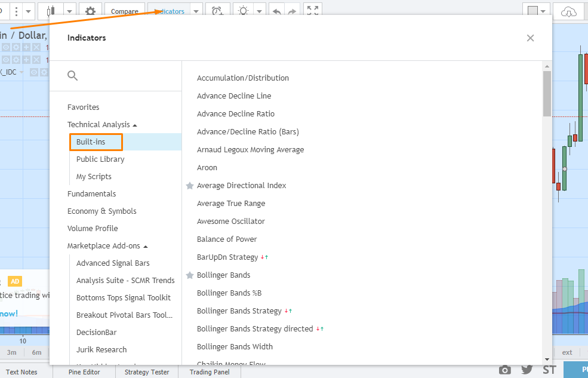Collapse the Technical Analysis category

[135, 125]
